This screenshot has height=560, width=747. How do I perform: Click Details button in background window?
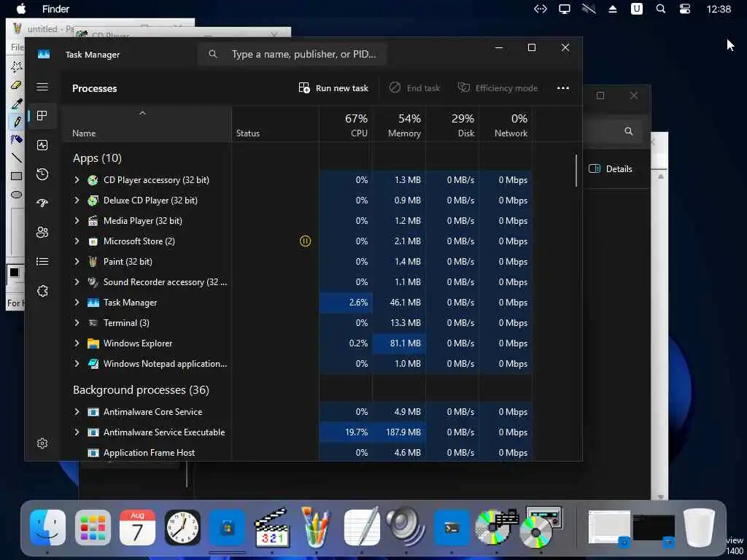(611, 169)
